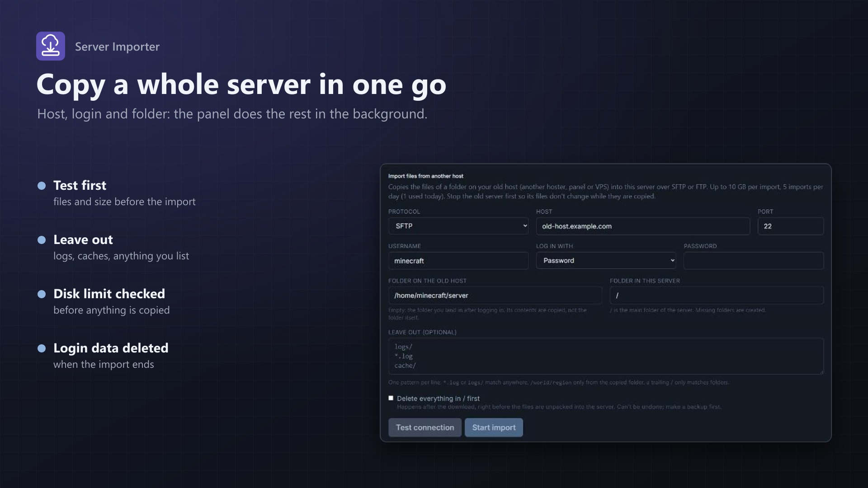Click the 'Server Importer' title text

tap(117, 47)
